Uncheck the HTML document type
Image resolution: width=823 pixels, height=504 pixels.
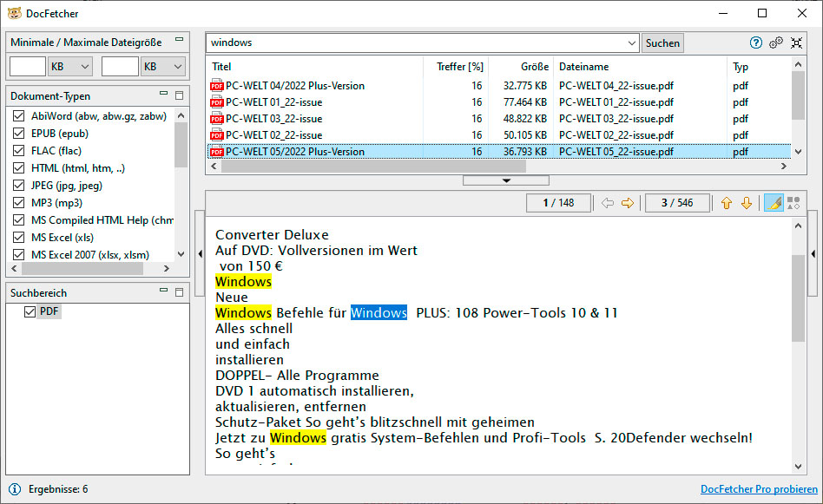tap(19, 167)
